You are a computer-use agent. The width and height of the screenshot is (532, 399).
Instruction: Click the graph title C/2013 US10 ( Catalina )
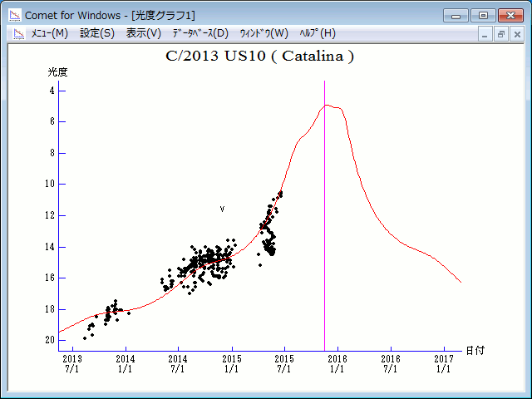tap(259, 56)
